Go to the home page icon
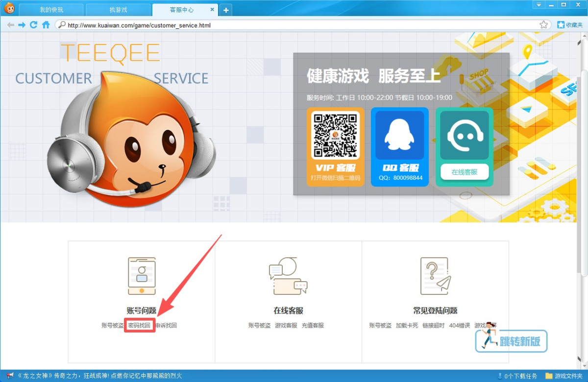Viewport: 588px width, 382px height. point(46,25)
